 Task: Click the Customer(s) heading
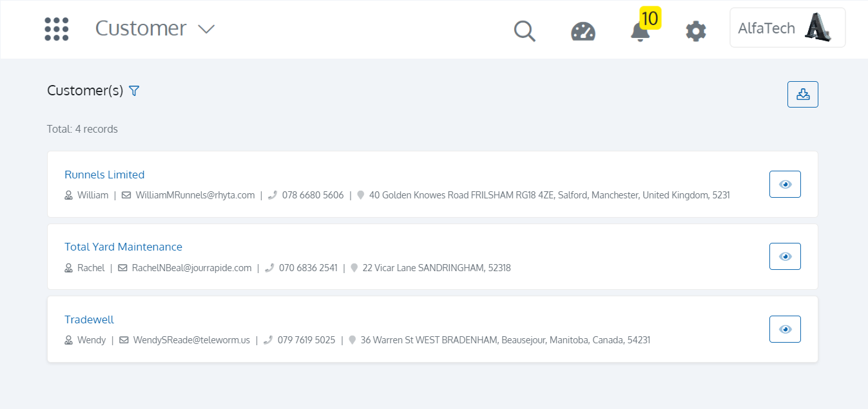pos(85,91)
